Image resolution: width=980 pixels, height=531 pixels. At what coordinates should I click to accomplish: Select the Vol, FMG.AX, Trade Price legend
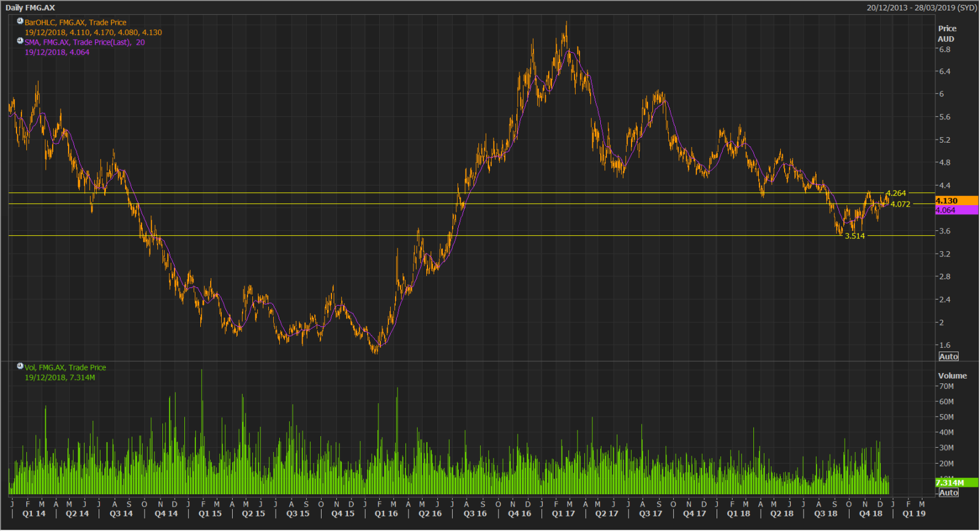65,367
